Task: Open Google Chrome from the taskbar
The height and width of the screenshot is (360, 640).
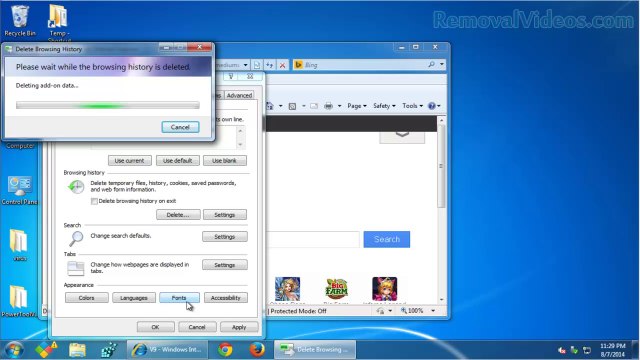Action: [x=225, y=350]
